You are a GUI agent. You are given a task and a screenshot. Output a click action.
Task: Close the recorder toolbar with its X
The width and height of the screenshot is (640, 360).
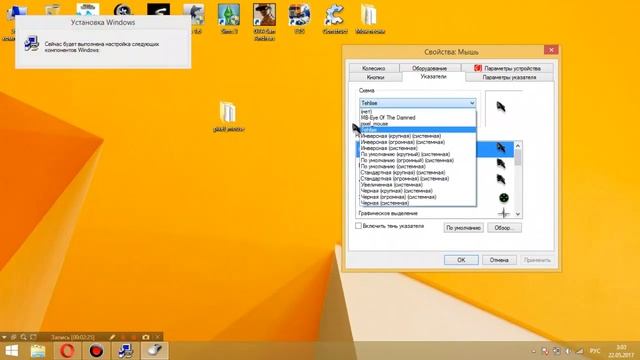point(158,337)
